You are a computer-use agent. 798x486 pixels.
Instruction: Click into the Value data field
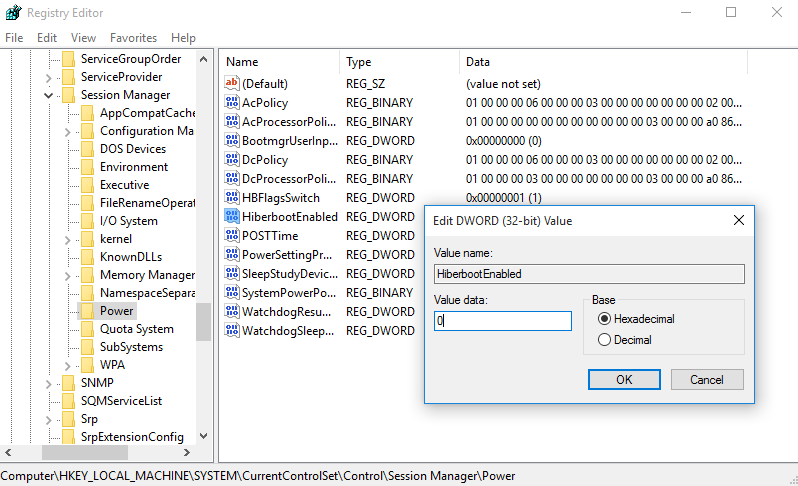tap(503, 321)
